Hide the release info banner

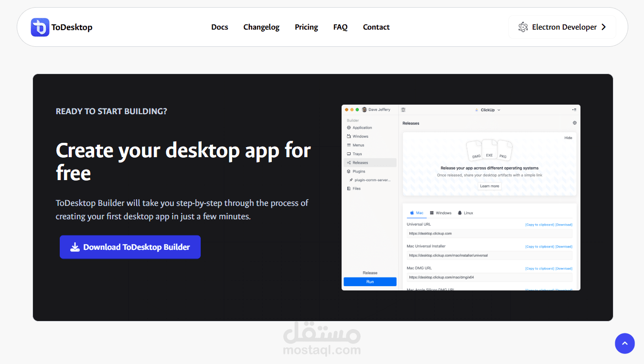[568, 138]
